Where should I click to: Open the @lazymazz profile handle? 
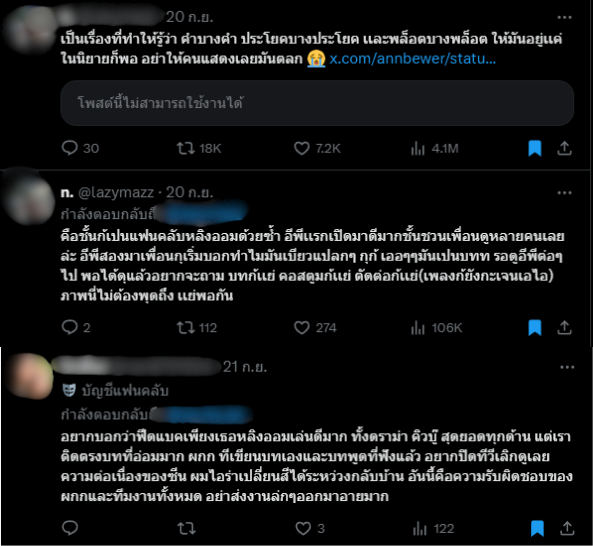116,192
